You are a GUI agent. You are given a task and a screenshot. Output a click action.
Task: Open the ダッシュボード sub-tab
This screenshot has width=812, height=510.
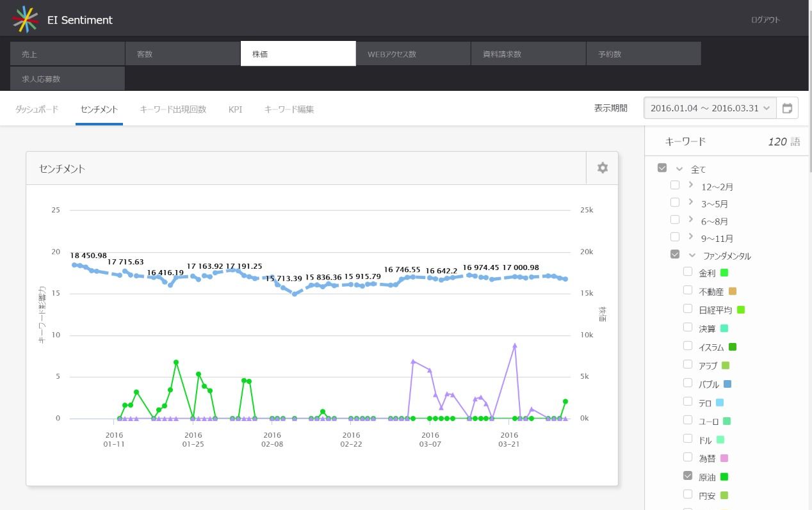pos(37,109)
